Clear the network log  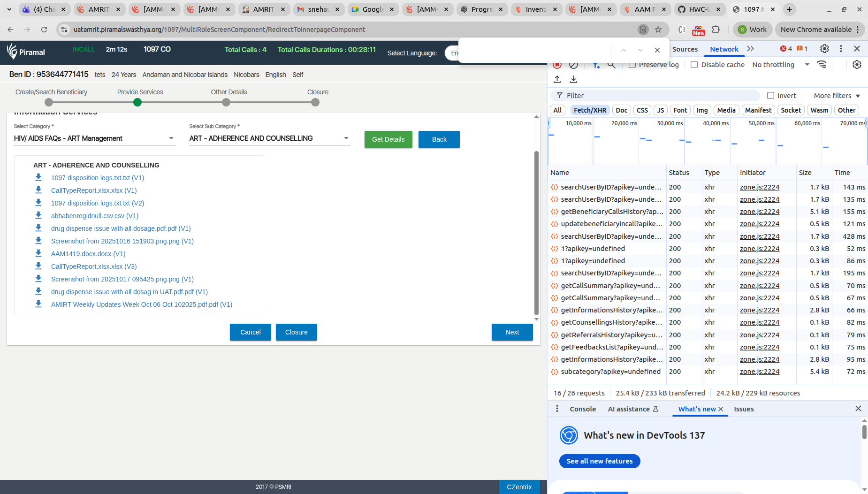click(x=573, y=65)
